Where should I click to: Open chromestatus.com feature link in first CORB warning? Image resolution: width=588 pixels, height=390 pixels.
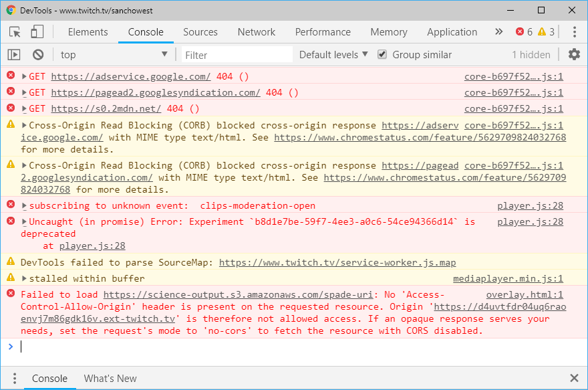420,137
